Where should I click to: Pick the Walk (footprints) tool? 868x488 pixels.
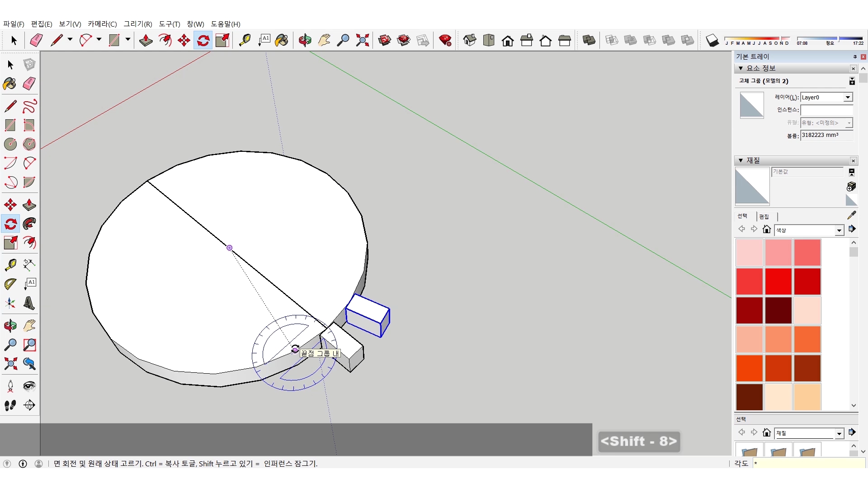coord(10,405)
